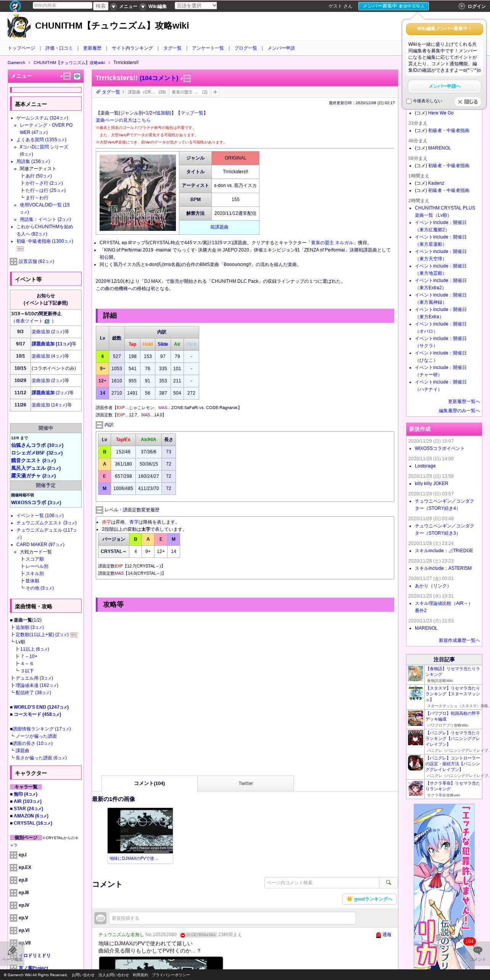
Task: Click the goodランキングへ button
Action: click(x=369, y=899)
